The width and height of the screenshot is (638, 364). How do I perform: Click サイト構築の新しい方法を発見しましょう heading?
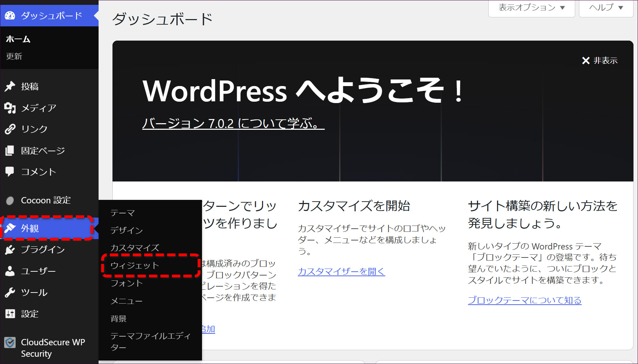pos(543,214)
